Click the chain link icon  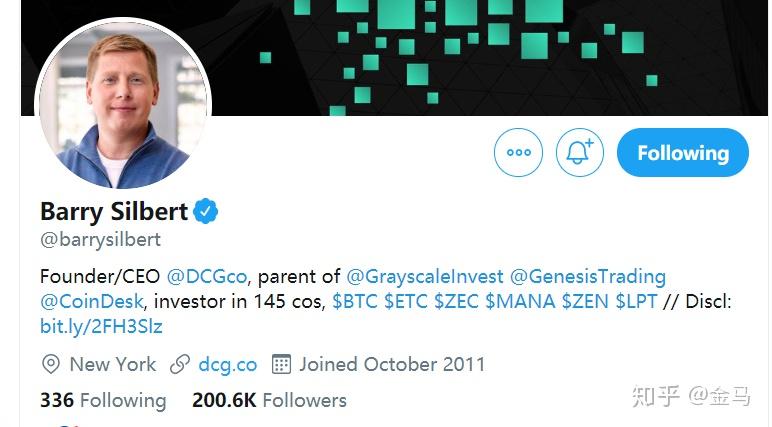[x=180, y=364]
